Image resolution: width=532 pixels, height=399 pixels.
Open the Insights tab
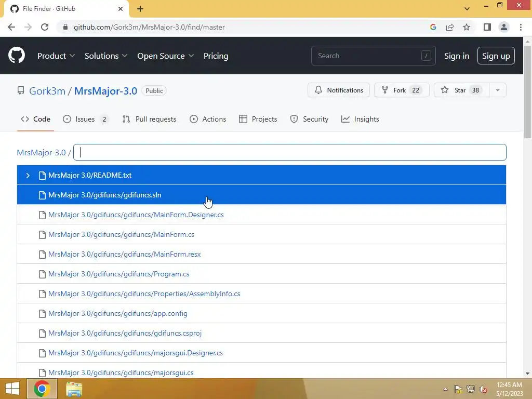(x=360, y=119)
